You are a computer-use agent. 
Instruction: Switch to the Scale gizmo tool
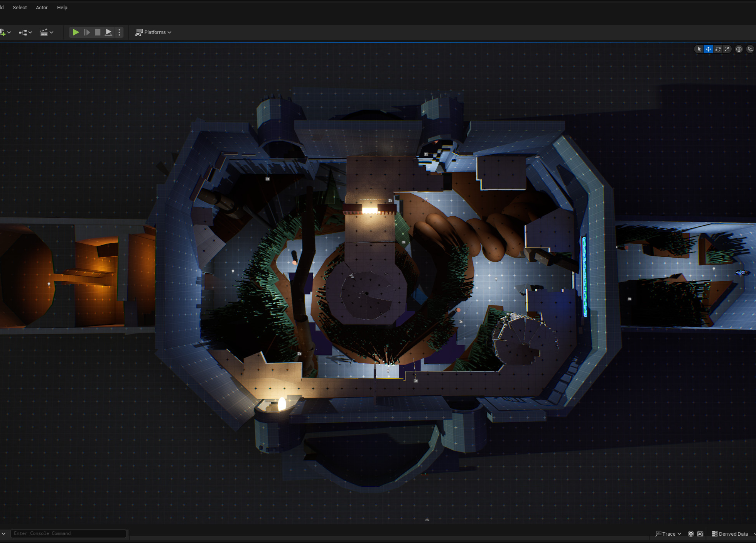[727, 49]
